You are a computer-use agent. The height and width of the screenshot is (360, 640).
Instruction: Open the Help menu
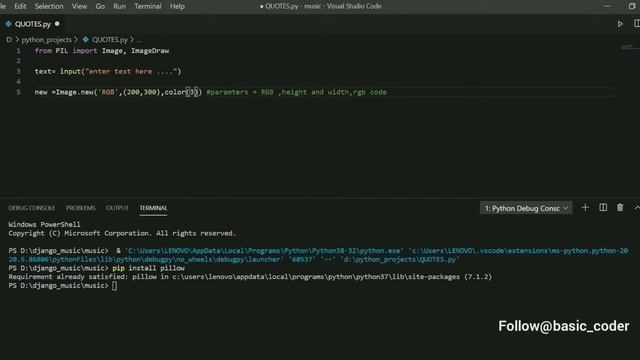177,6
